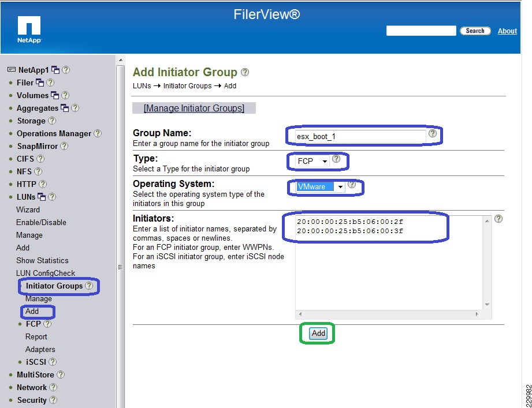Select Add under Initiator Groups

coord(32,312)
